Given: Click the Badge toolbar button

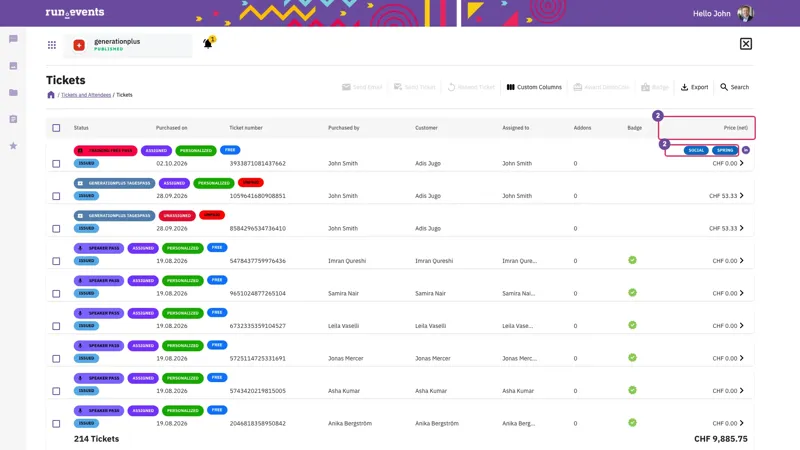Looking at the screenshot, I should tap(655, 87).
